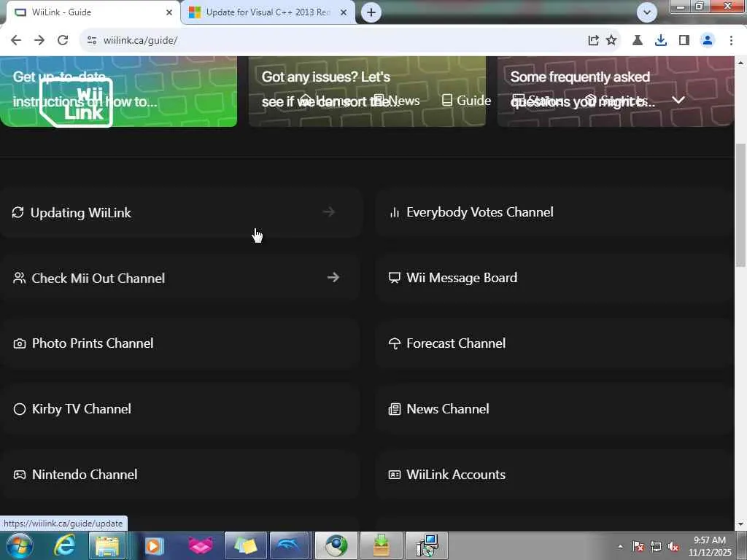Viewport: 747px width, 560px height.
Task: Click the arrow on Updating WiiLink card
Action: point(329,211)
